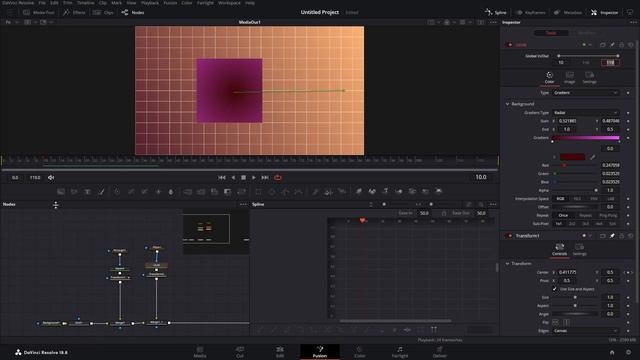Set Repeat mode to Ping Pong
This screenshot has height=360, width=640.
pos(608,215)
